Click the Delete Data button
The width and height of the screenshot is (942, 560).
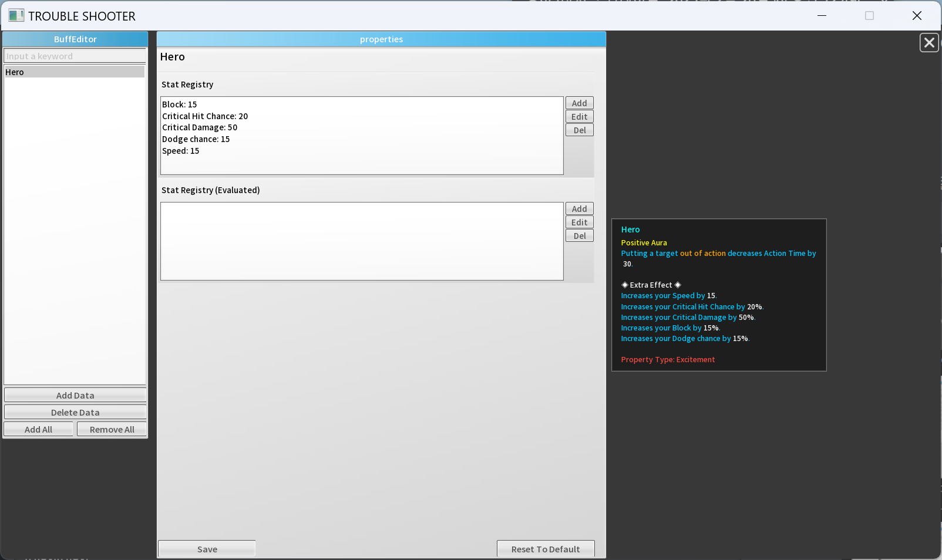(x=75, y=413)
